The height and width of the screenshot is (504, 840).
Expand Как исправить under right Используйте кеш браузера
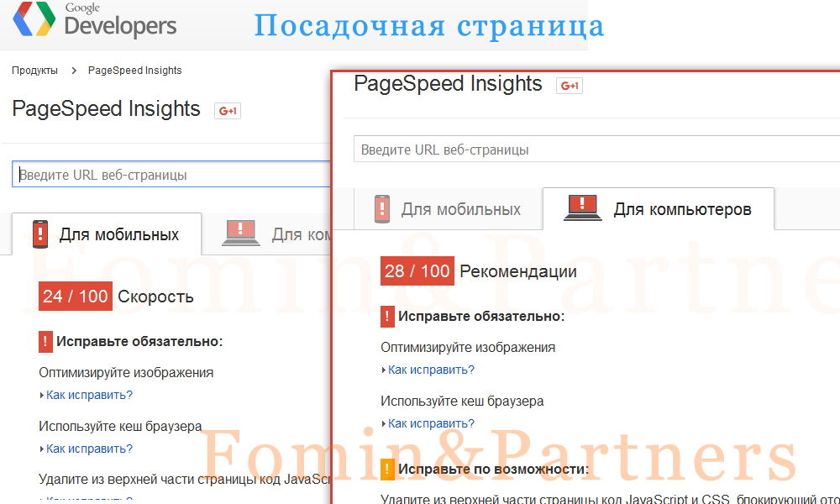(x=431, y=423)
